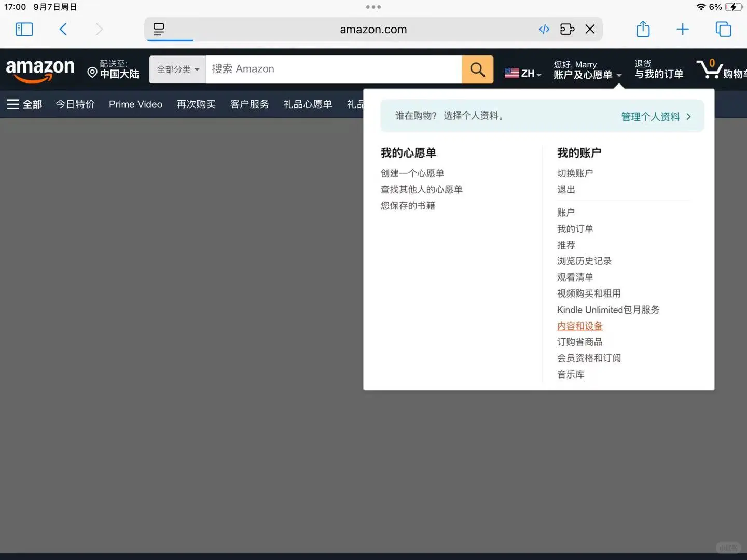This screenshot has width=747, height=560.
Task: Tap the battery status indicator
Action: tap(734, 7)
